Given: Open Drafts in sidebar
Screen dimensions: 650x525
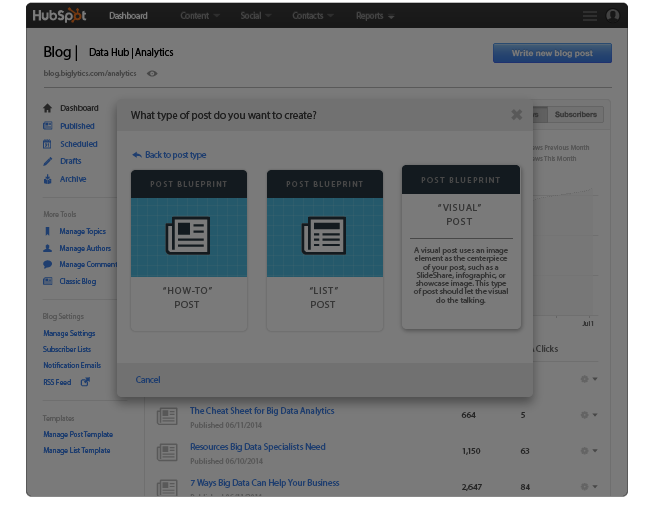Looking at the screenshot, I should [70, 161].
